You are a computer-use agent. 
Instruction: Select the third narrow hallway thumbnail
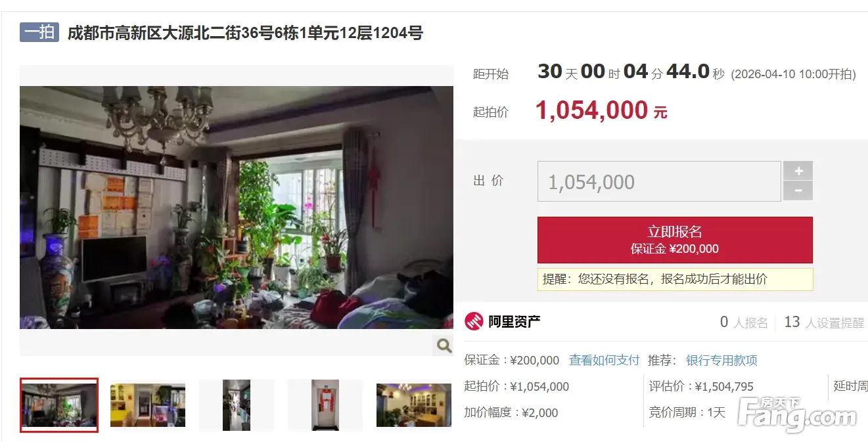tap(237, 405)
